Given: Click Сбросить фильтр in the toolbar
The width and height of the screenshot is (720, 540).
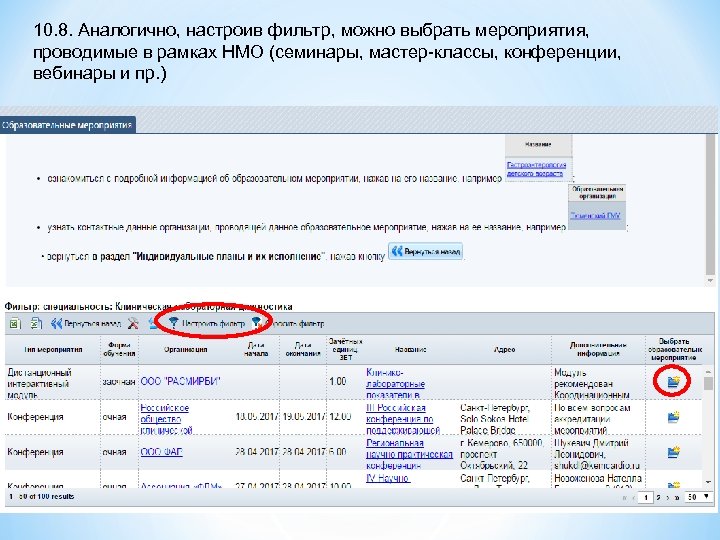Looking at the screenshot, I should 288,324.
